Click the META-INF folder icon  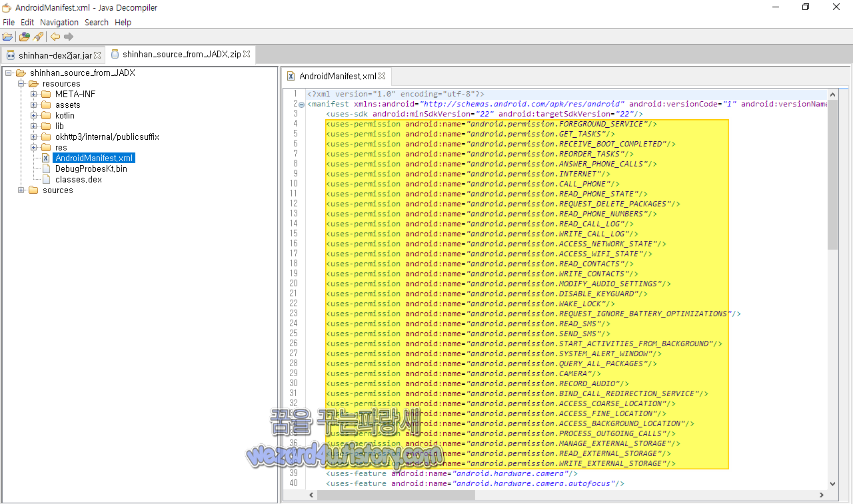click(46, 95)
